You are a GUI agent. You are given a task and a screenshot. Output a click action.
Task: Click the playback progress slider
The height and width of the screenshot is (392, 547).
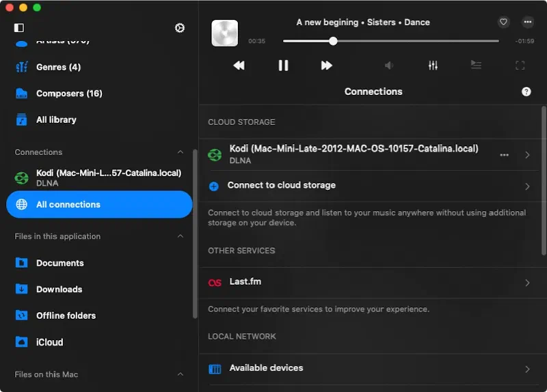tap(390, 41)
